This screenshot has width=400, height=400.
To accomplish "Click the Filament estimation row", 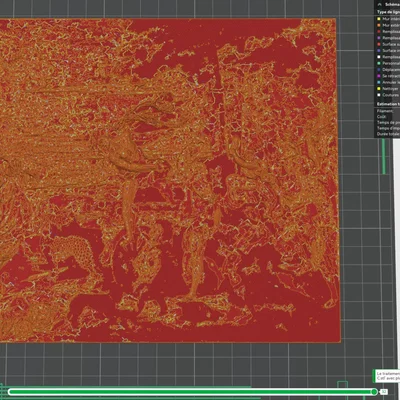I will coord(388,111).
